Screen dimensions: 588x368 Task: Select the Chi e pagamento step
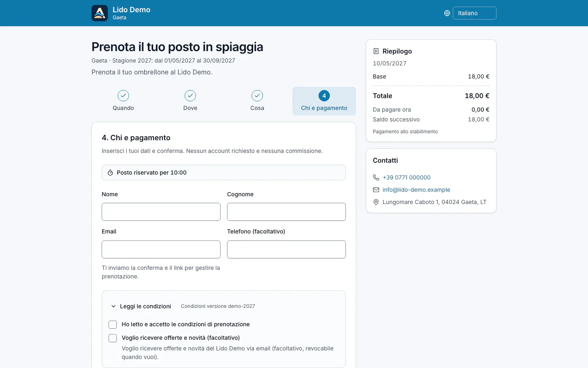click(324, 101)
